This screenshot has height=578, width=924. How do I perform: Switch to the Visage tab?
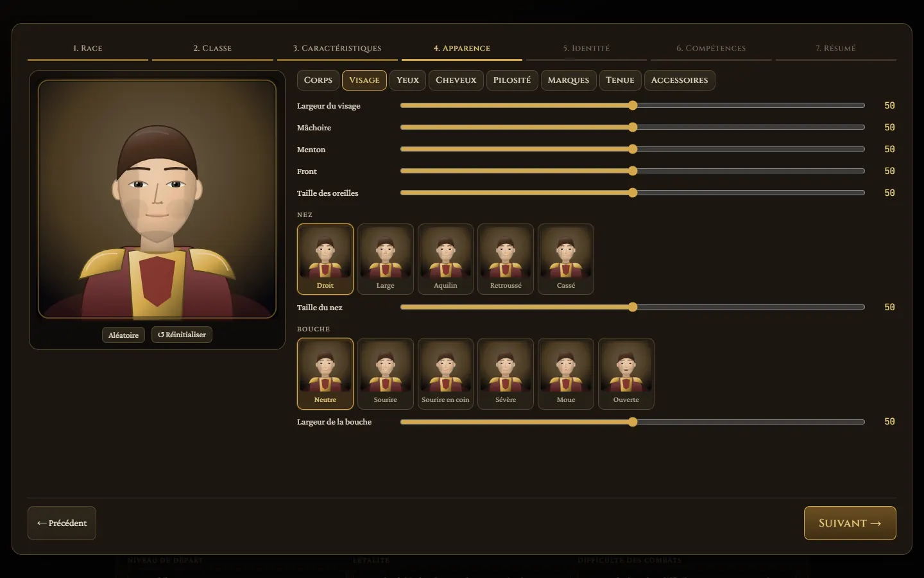pos(364,80)
